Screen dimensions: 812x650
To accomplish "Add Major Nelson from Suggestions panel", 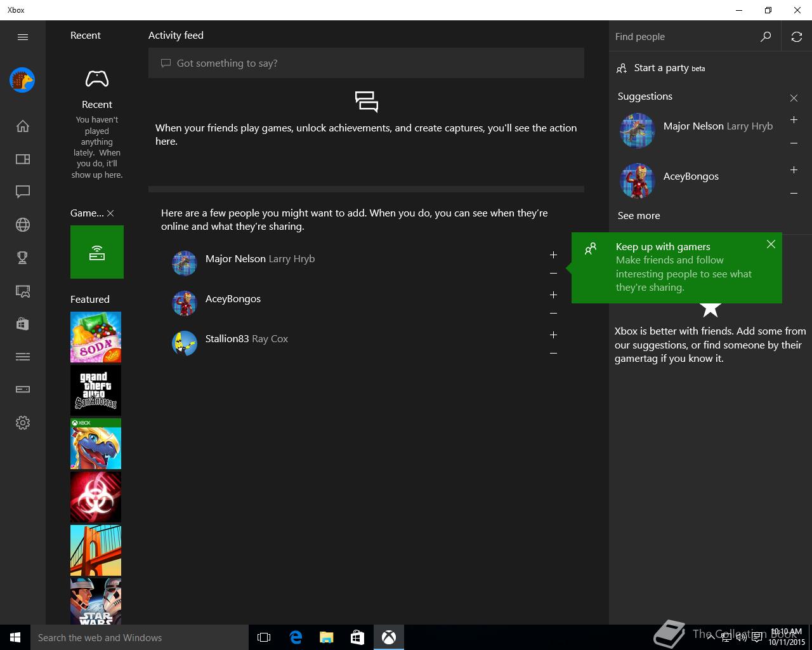I will [x=794, y=119].
